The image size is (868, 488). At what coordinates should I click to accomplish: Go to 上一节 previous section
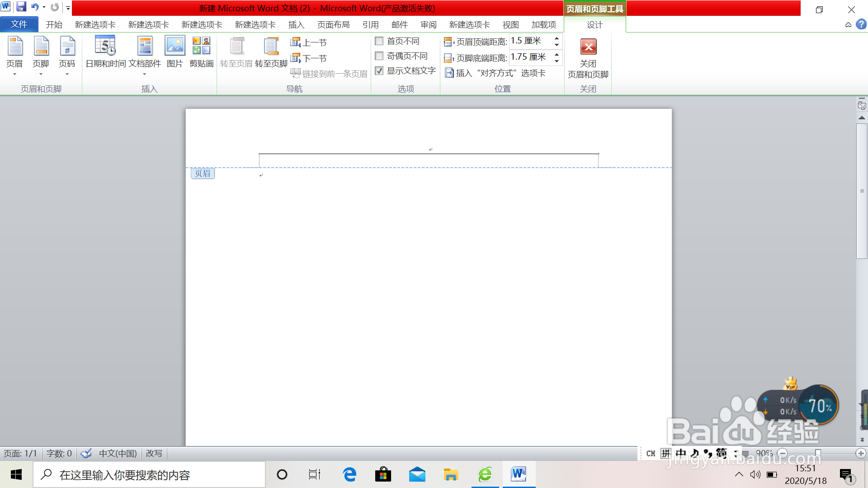[309, 42]
